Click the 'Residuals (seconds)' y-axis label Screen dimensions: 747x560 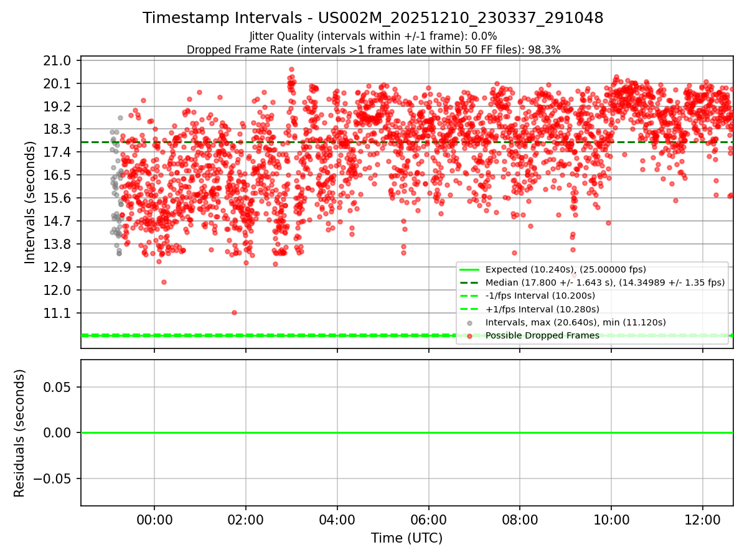pos(20,433)
